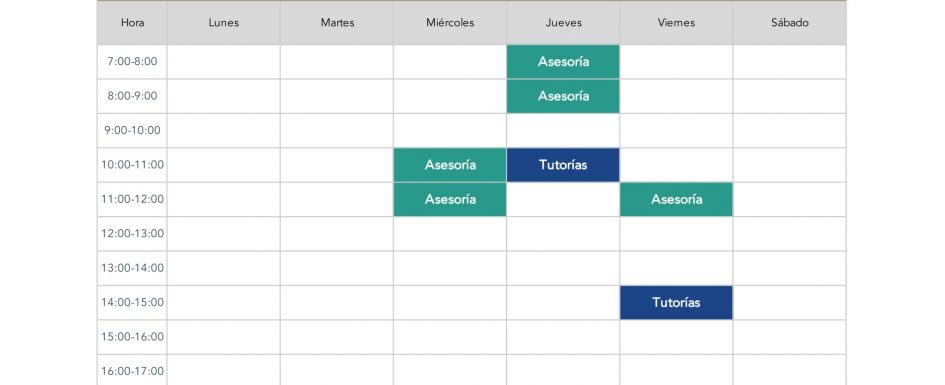Screen dimensions: 945x385
Task: Select the Thursday 7:00-8:00 Asesoría block
Action: pyautogui.click(x=563, y=61)
